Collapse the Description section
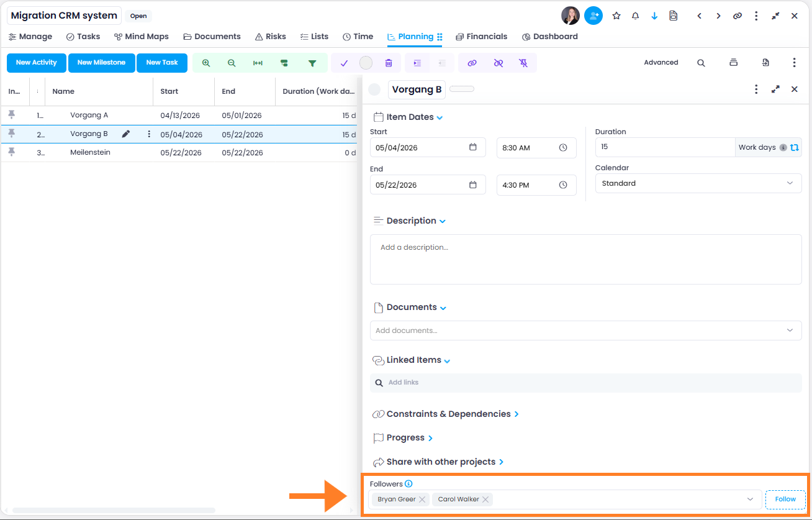Image resolution: width=812 pixels, height=520 pixels. 443,221
